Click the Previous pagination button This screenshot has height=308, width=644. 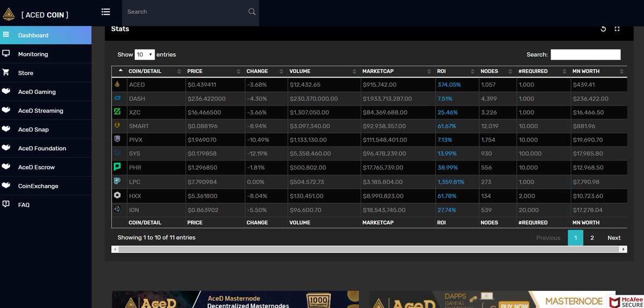tap(548, 238)
